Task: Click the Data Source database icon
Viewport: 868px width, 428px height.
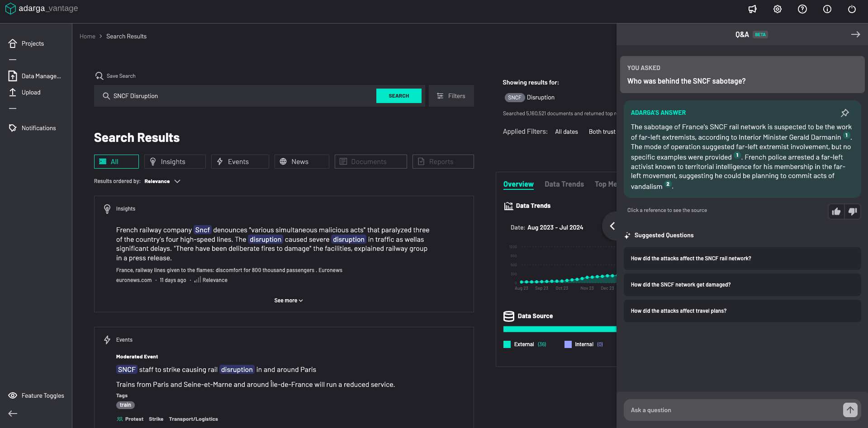Action: [x=509, y=316]
